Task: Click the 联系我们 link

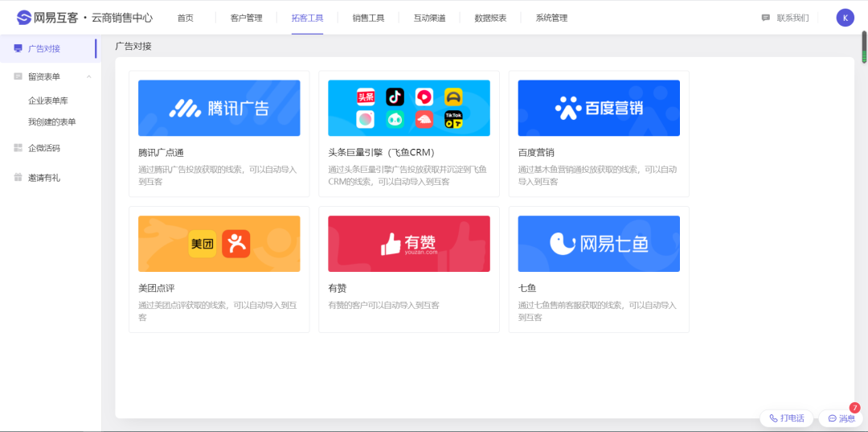Action: tap(792, 18)
